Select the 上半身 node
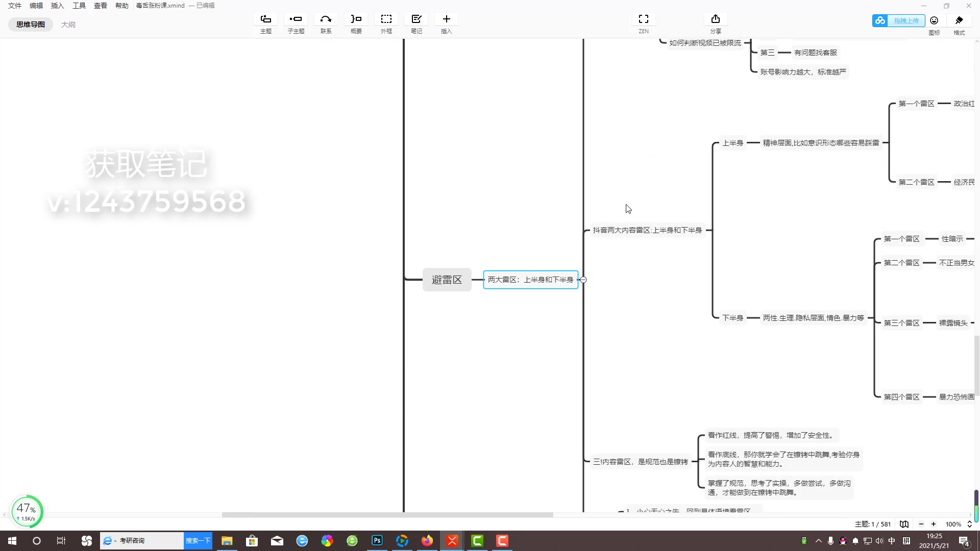 tap(732, 143)
